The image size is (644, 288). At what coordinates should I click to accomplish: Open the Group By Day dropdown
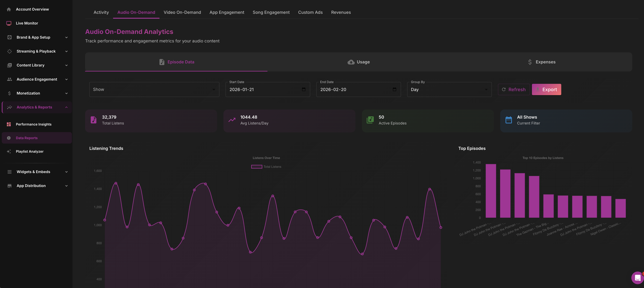tap(449, 89)
